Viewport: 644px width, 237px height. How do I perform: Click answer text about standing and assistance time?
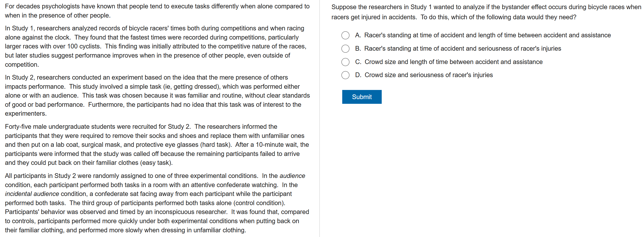click(x=487, y=35)
